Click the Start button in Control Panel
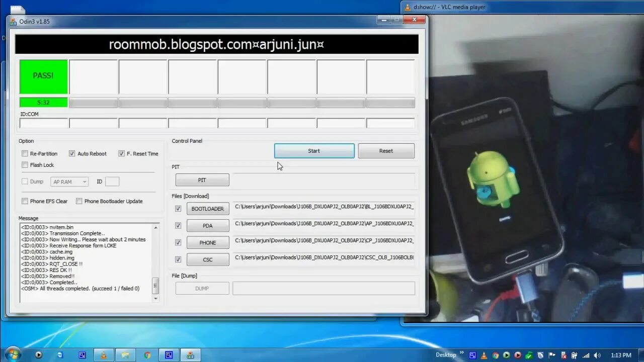The image size is (644, 362). pos(314,151)
